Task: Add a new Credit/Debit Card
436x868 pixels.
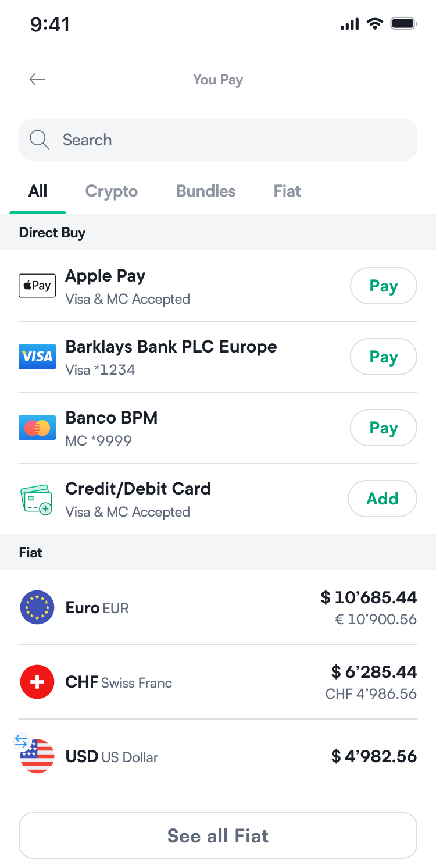Action: coord(383,499)
